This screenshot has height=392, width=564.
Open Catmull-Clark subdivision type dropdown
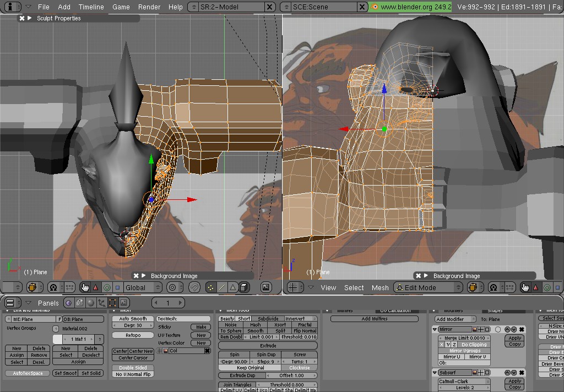point(464,381)
